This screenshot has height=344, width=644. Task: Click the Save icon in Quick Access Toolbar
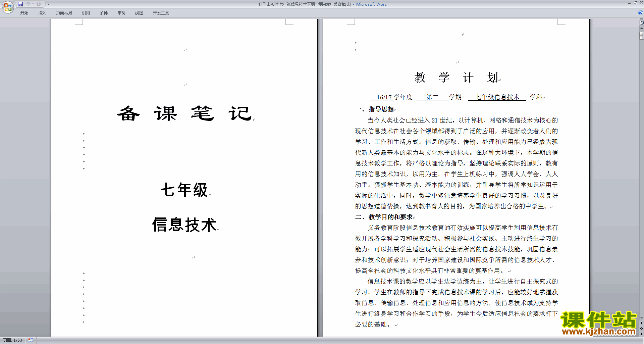point(20,4)
